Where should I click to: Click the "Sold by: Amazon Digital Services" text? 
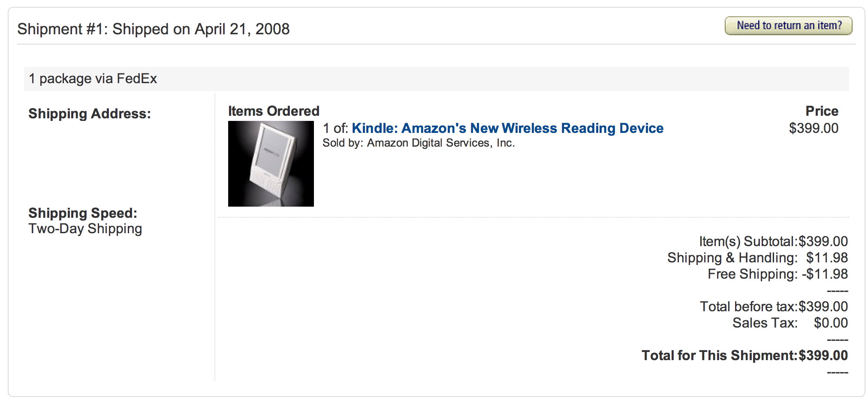click(419, 143)
